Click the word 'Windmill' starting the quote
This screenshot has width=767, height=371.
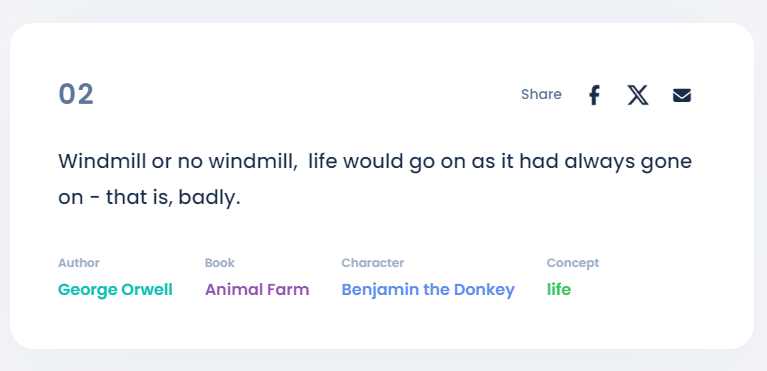[x=102, y=162]
